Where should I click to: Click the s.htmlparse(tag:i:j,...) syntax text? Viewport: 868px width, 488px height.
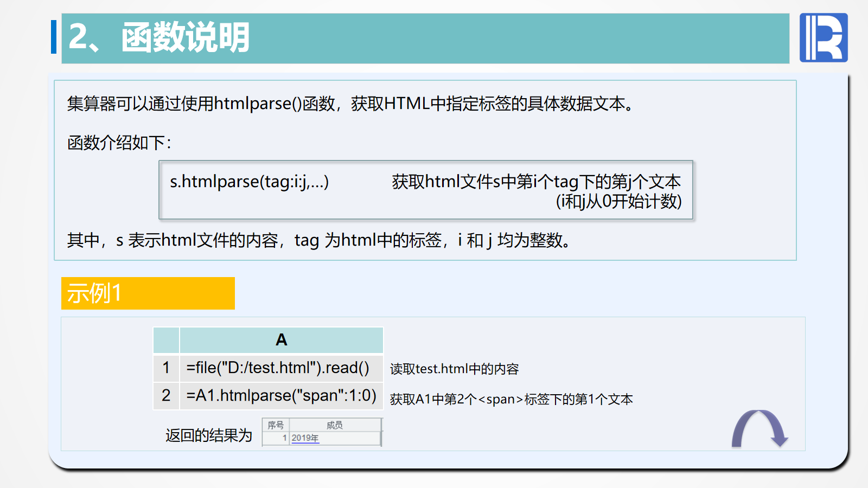[249, 182]
